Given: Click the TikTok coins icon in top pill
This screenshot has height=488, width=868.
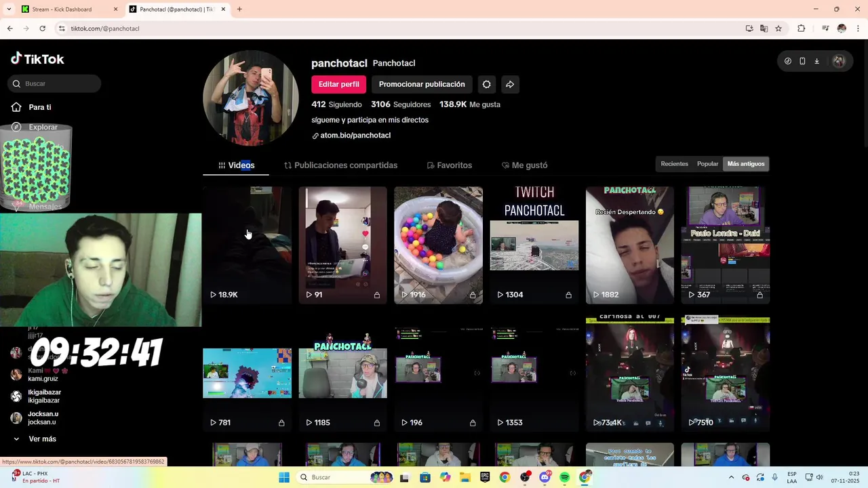Looking at the screenshot, I should (787, 61).
